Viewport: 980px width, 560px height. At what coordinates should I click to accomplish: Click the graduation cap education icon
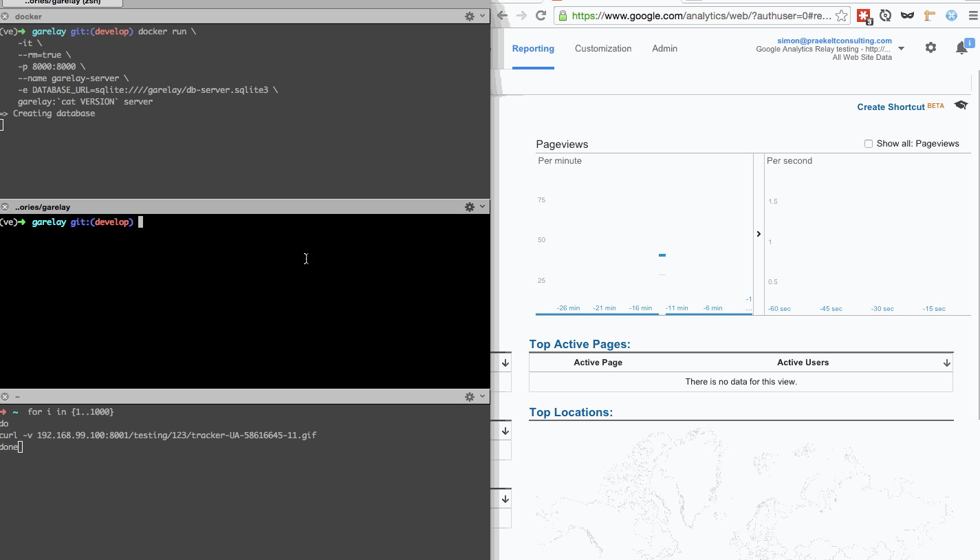(x=961, y=105)
